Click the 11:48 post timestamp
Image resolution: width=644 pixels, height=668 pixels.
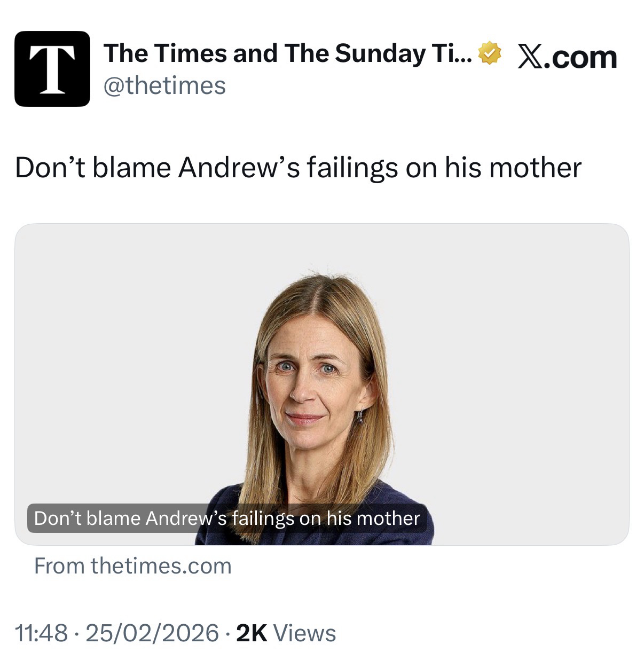pyautogui.click(x=42, y=633)
